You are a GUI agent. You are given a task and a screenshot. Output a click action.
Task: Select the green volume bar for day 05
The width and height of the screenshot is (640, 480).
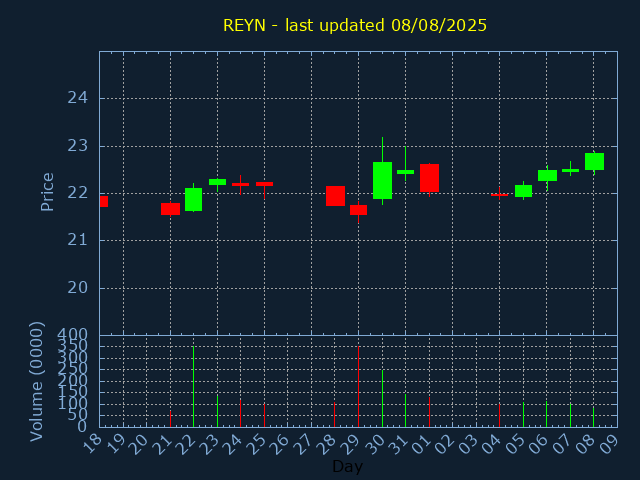point(523,415)
